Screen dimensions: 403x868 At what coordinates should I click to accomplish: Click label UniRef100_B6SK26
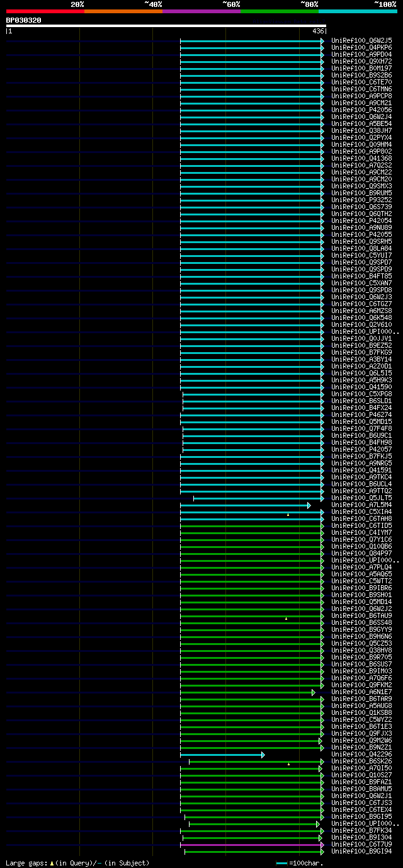[361, 761]
